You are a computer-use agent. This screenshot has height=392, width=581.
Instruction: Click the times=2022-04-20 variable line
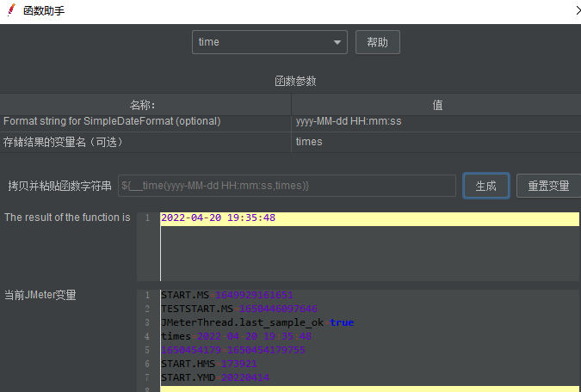(x=237, y=336)
